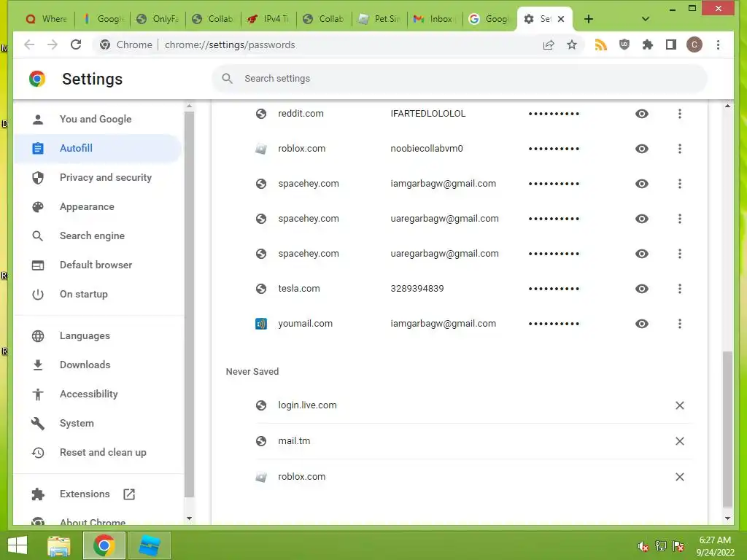The width and height of the screenshot is (747, 560).
Task: Click the muted volume tray icon
Action: tap(643, 546)
